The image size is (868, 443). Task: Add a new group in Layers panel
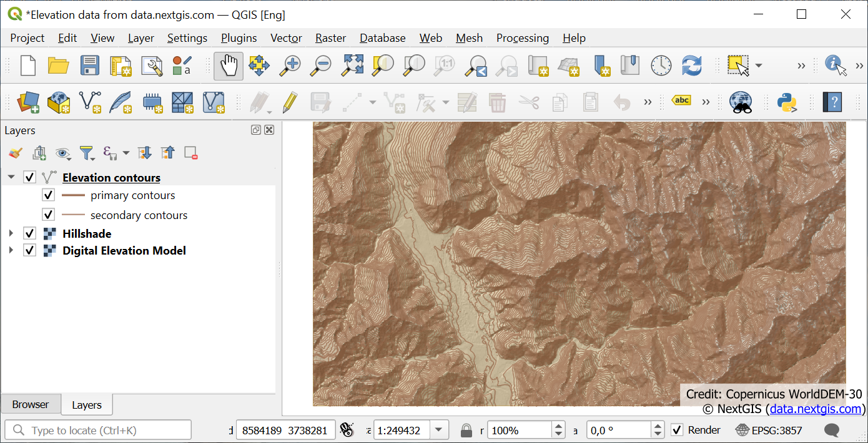pyautogui.click(x=39, y=153)
